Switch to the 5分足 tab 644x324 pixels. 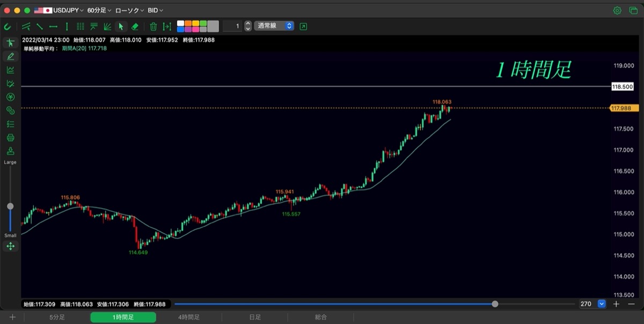tap(57, 317)
